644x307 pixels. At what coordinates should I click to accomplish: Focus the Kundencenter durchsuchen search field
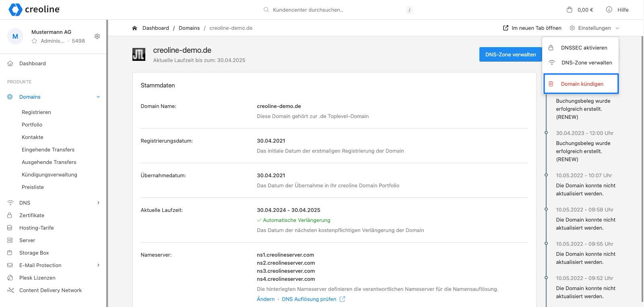pos(338,10)
